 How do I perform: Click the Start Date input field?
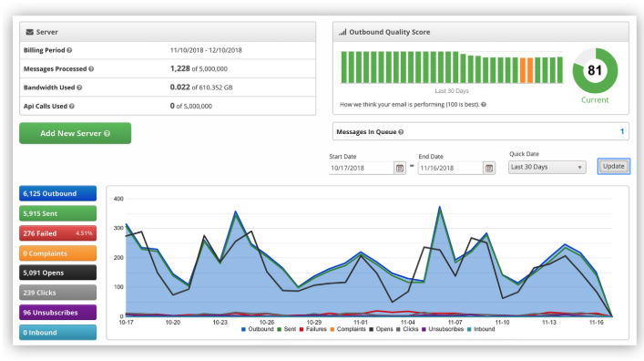362,168
